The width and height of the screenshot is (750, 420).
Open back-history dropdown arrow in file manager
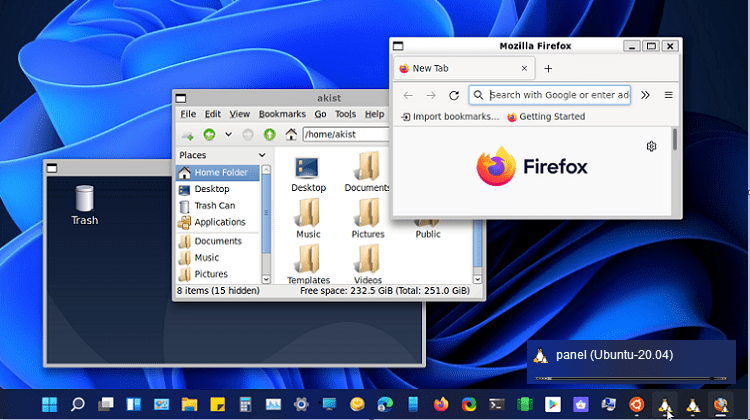pyautogui.click(x=228, y=134)
